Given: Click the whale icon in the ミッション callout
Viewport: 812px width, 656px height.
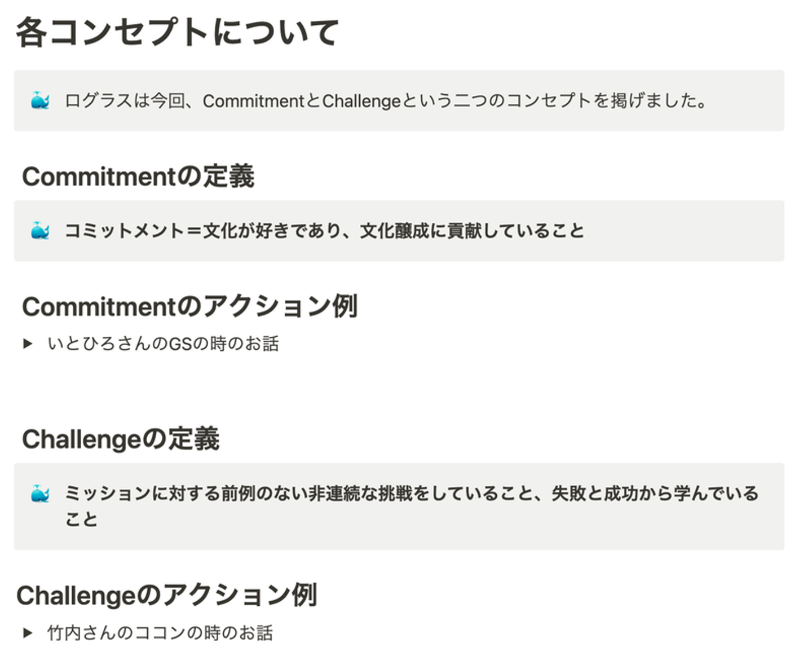Looking at the screenshot, I should point(40,494).
